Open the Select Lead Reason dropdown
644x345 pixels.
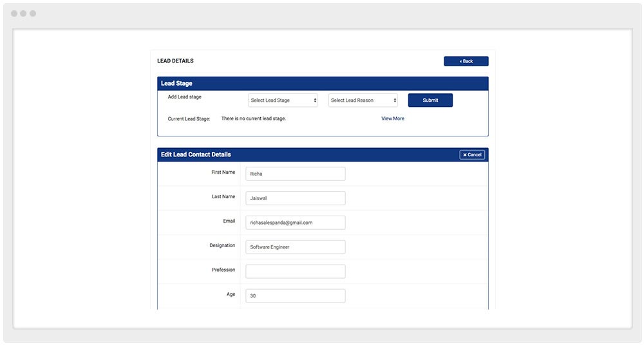click(363, 100)
